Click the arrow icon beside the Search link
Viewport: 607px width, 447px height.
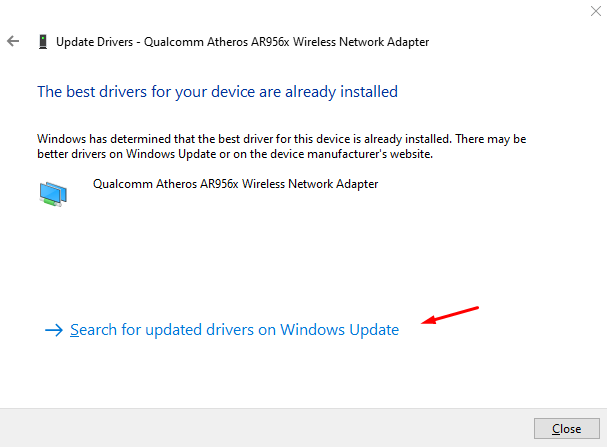point(54,330)
